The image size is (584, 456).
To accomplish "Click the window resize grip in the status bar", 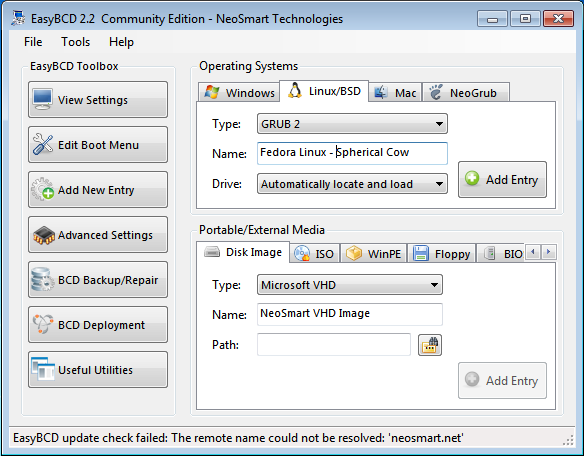I will pyautogui.click(x=568, y=440).
